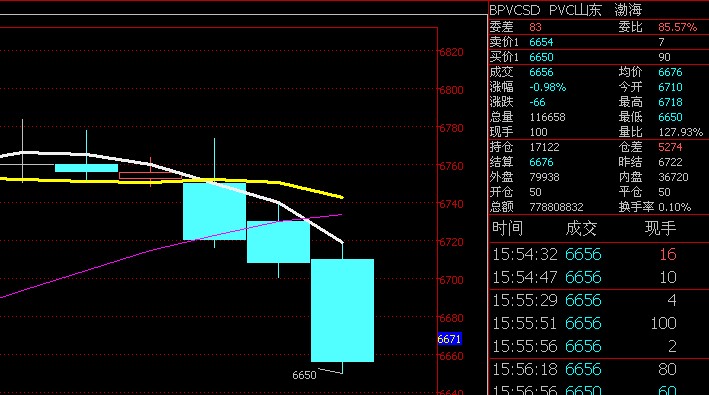
Task: Select the 成交 column header
Action: (x=581, y=228)
